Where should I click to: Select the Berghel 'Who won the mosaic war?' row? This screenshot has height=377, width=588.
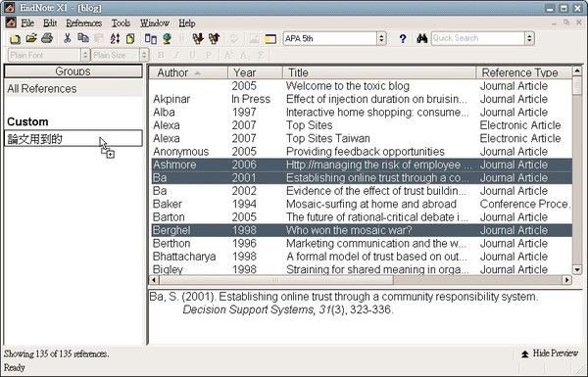[x=362, y=230]
